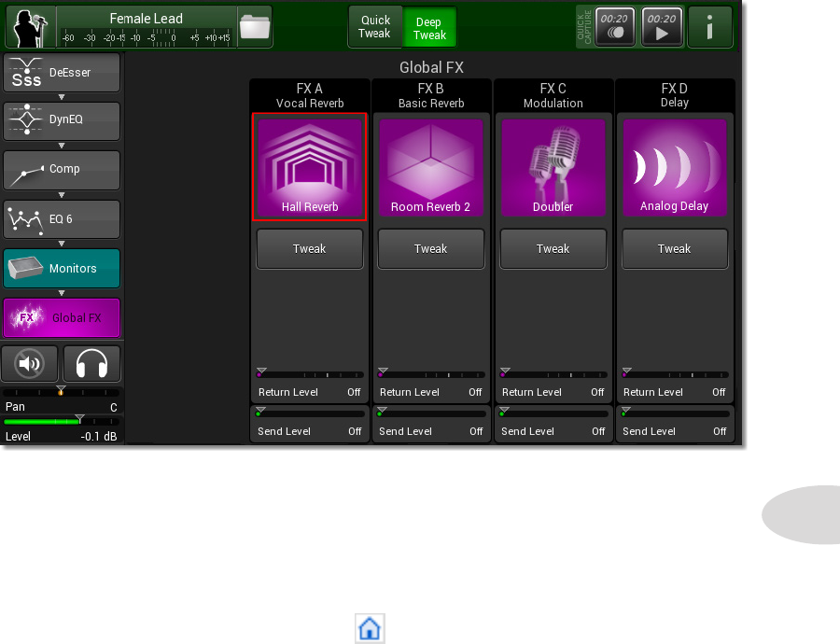The image size is (840, 644).
Task: Click the Global FX title text
Action: click(x=431, y=67)
